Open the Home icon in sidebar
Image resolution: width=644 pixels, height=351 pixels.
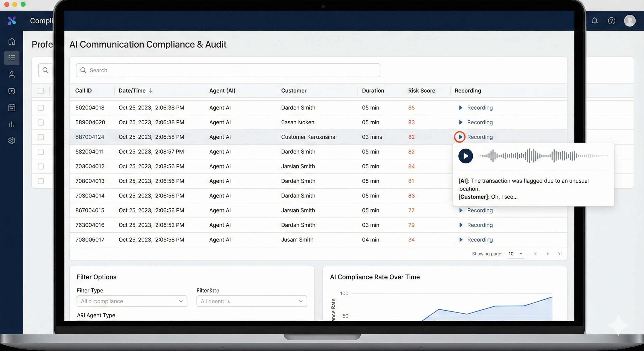pyautogui.click(x=12, y=41)
